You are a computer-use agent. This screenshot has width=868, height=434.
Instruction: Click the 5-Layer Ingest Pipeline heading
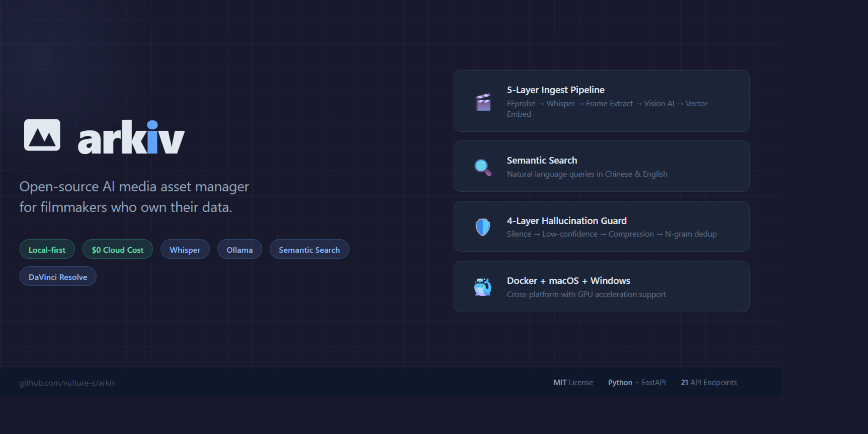556,90
